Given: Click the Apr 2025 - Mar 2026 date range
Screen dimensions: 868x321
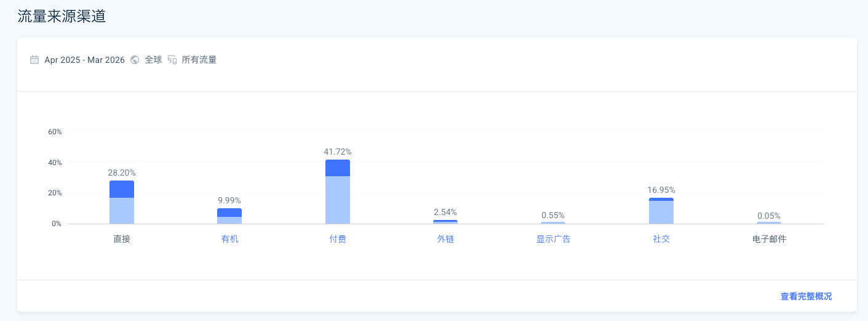Looking at the screenshot, I should click(84, 60).
